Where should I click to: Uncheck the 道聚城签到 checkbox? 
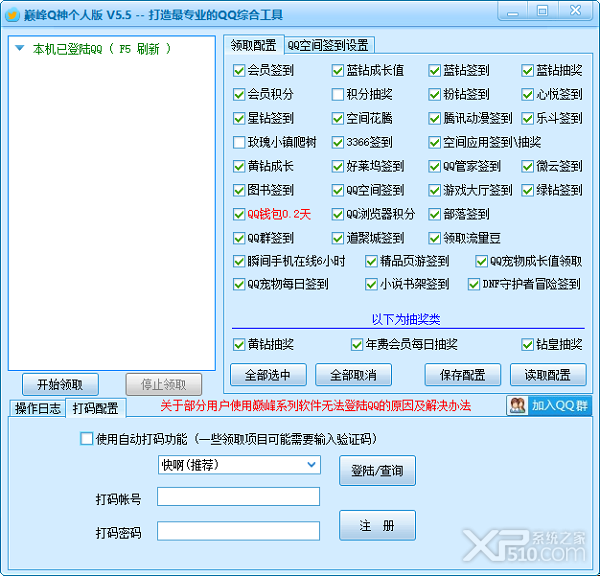pyautogui.click(x=338, y=238)
